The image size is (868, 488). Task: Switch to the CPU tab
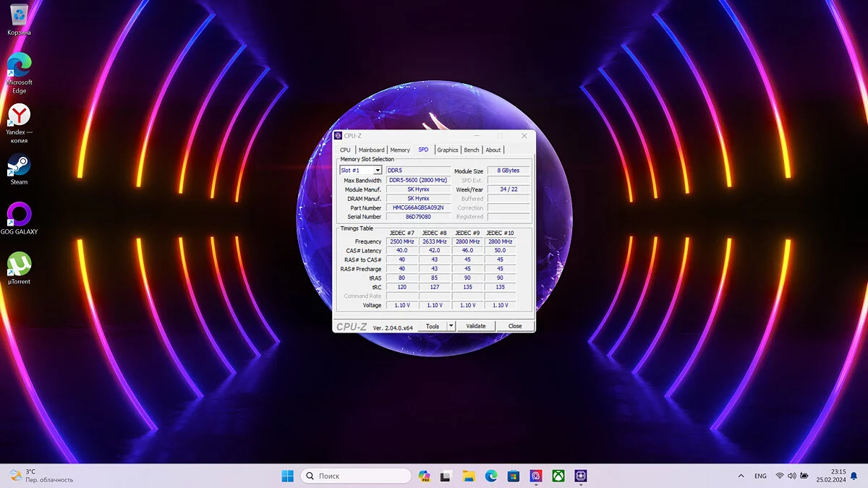tap(345, 150)
